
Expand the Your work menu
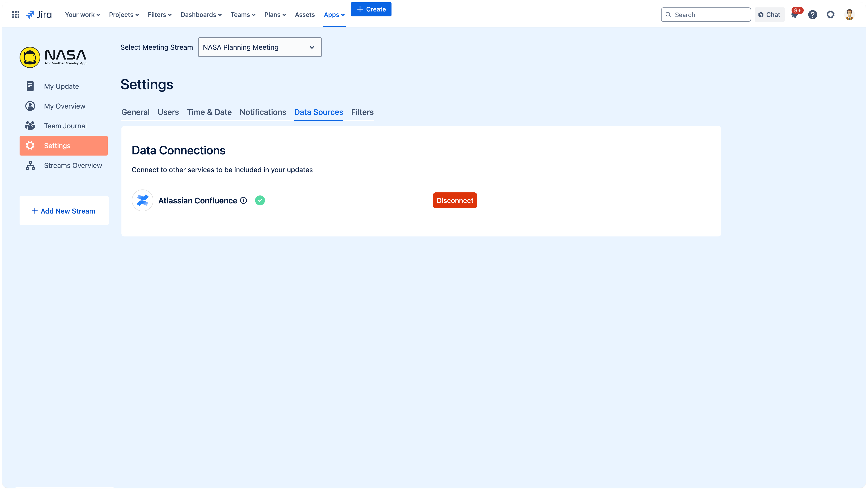point(83,14)
